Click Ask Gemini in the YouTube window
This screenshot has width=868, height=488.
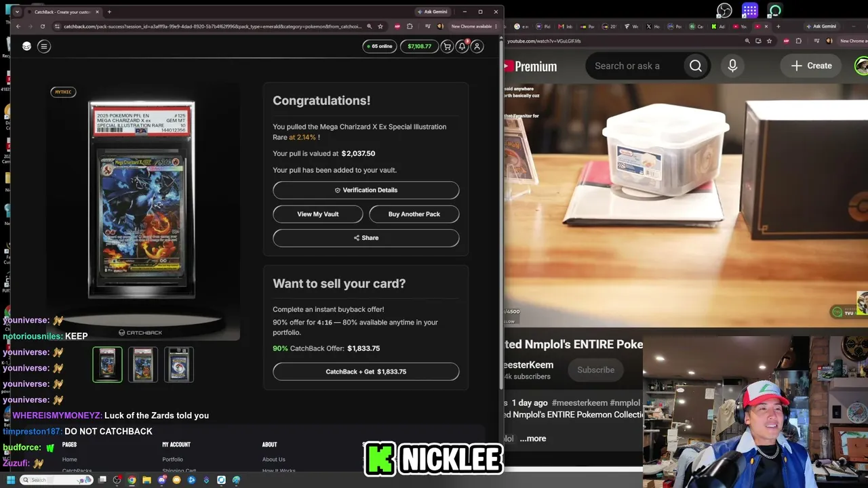[x=821, y=26]
